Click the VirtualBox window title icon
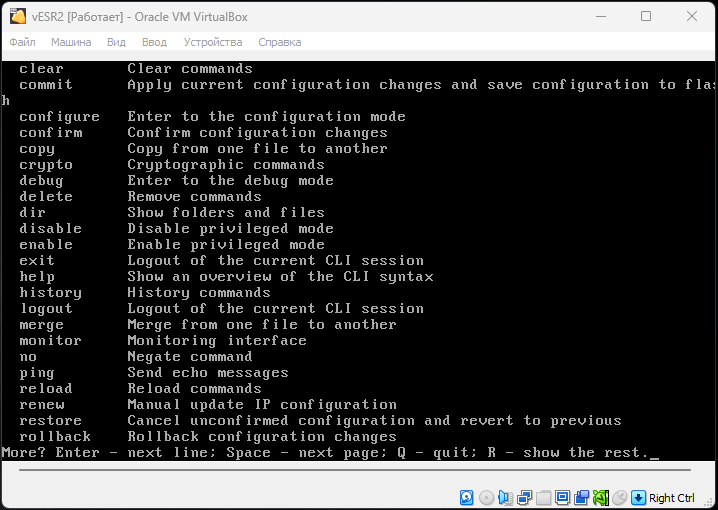This screenshot has width=718, height=510. coord(18,16)
